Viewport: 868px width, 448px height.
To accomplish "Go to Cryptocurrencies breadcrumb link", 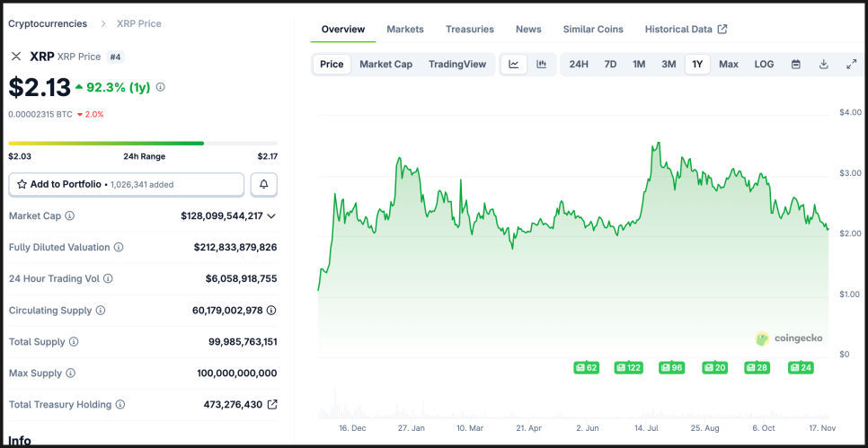I will coord(48,23).
